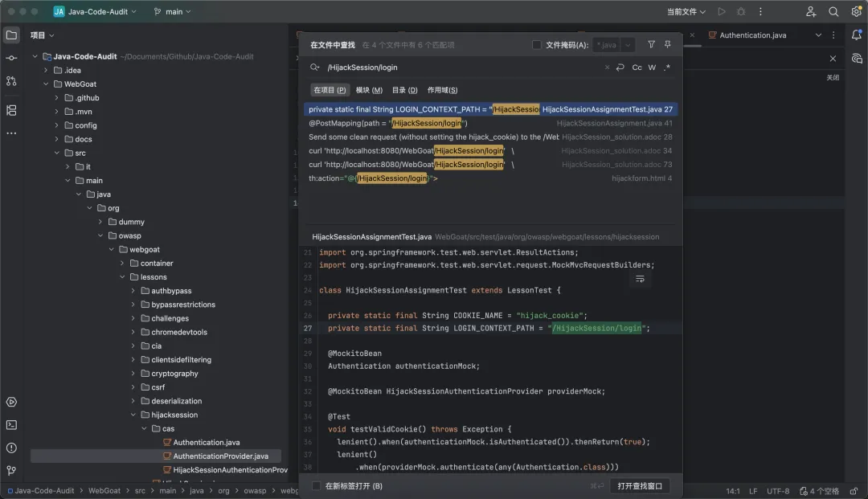Toggle whole words W option

[652, 67]
